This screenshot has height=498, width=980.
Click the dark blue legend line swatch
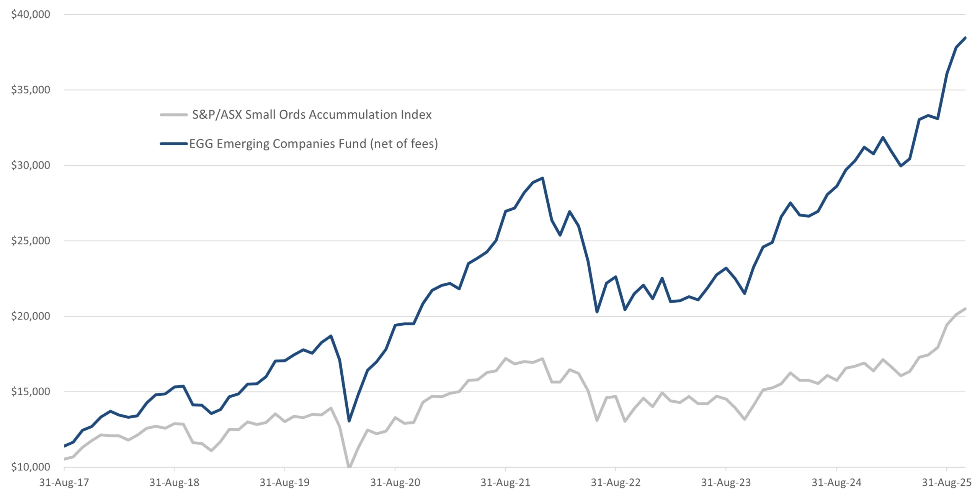click(x=173, y=144)
